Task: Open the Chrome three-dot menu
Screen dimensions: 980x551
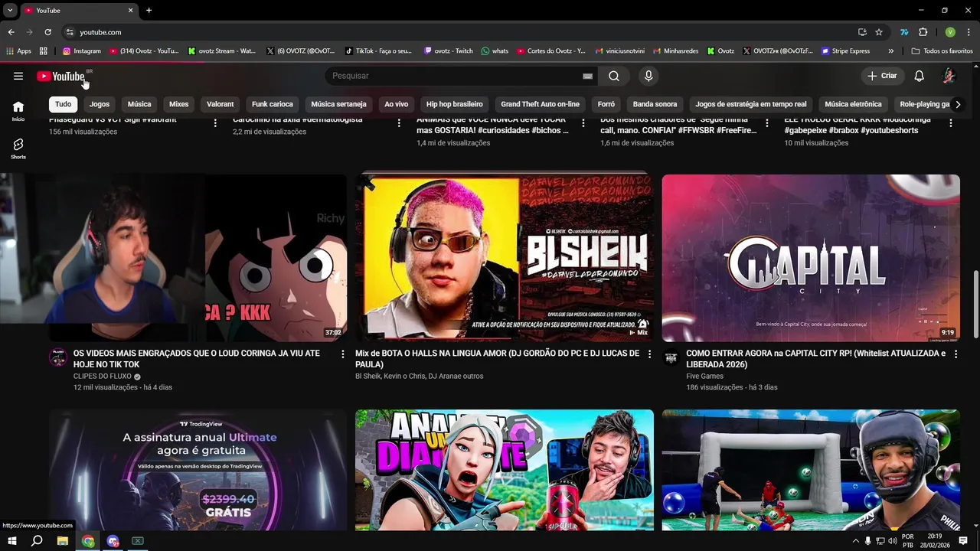Action: 968,32
